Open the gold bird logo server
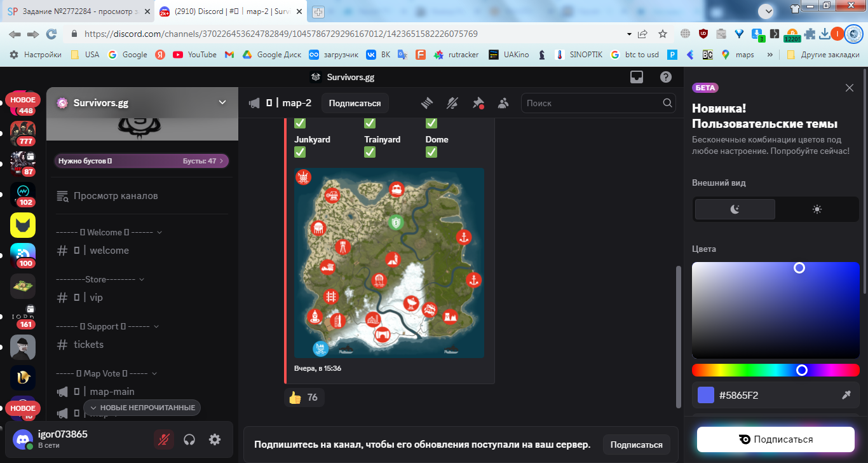The width and height of the screenshot is (868, 463). point(23,378)
